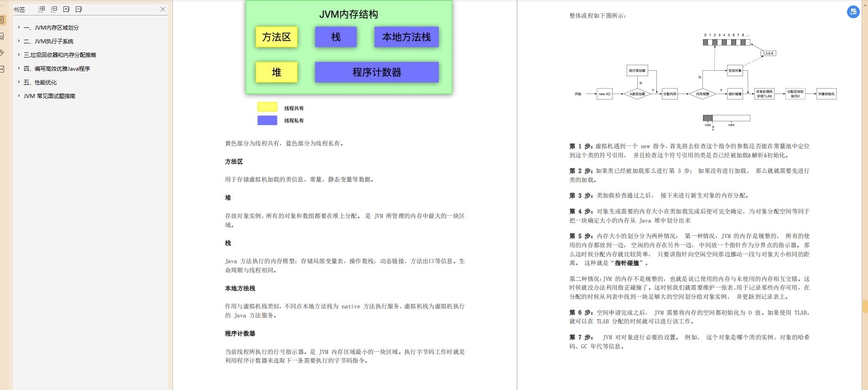
Task: Click the 本地方法栈 box in diagram
Action: click(x=406, y=37)
